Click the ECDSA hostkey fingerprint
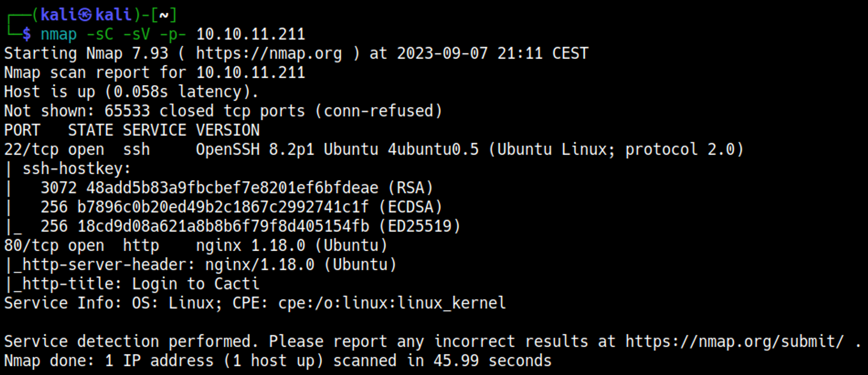Screen dimensions: 868x375 [x=223, y=207]
